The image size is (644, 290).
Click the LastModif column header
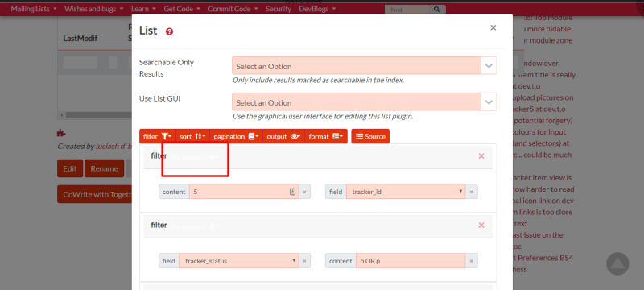click(80, 38)
